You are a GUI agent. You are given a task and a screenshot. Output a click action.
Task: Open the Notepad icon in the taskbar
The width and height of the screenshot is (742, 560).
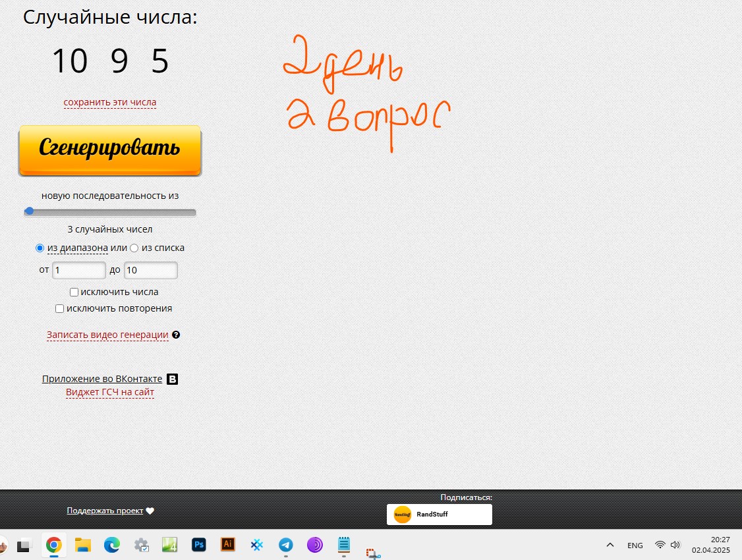click(x=344, y=545)
